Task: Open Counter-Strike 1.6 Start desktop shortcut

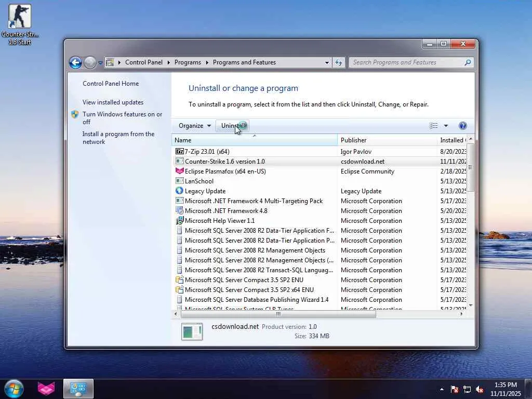Action: (x=20, y=24)
